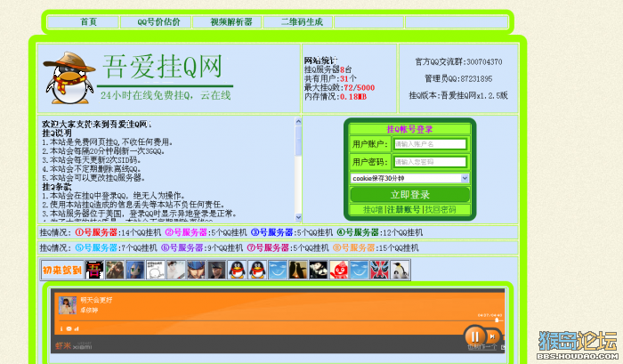Click the red cartoon mascot avatar
The image size is (623, 364).
339,271
